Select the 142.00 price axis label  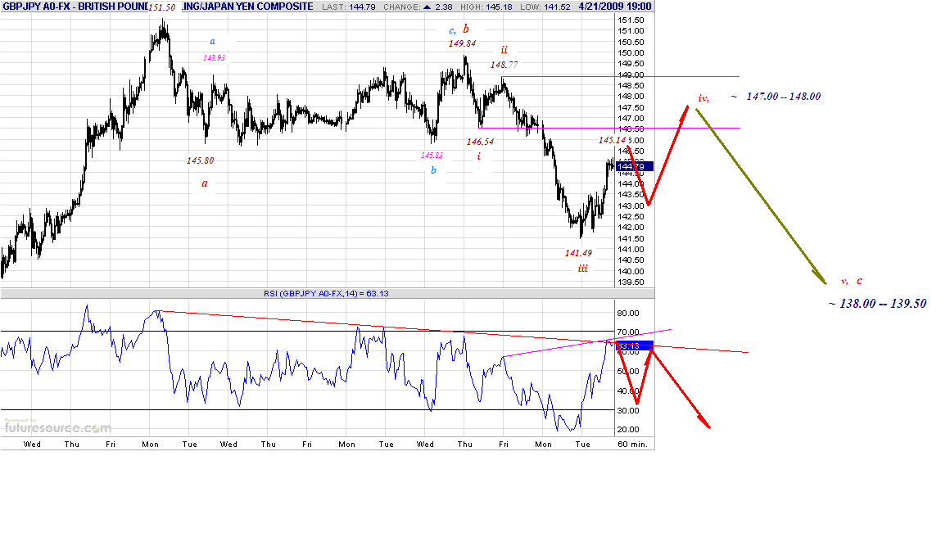coord(631,228)
